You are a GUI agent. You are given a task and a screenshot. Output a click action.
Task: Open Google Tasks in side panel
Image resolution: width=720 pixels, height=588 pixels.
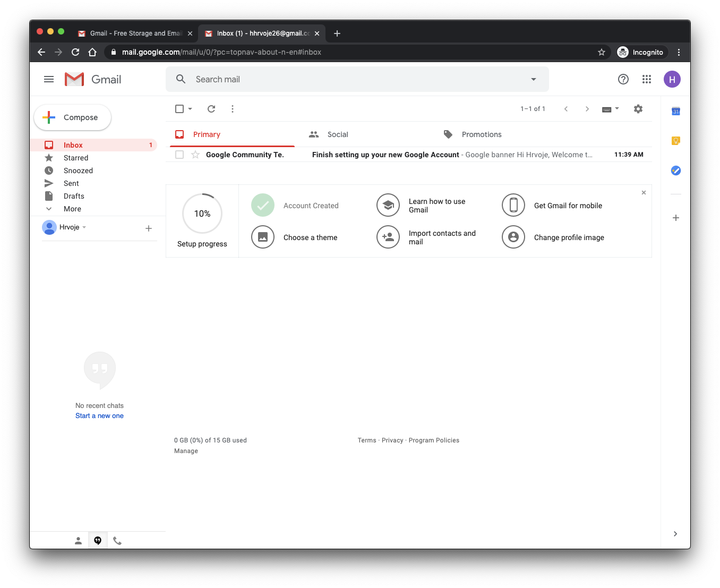[x=675, y=171]
